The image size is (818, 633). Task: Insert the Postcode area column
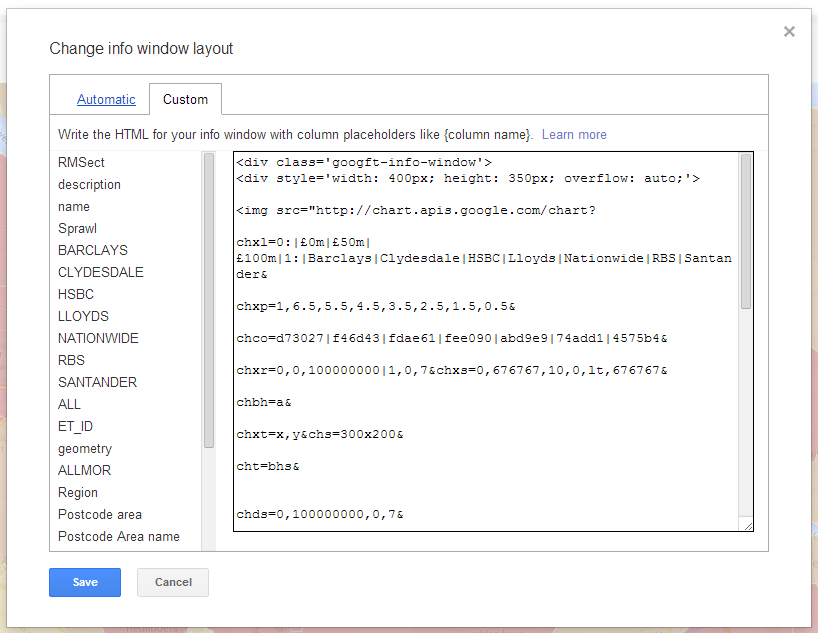tap(100, 515)
